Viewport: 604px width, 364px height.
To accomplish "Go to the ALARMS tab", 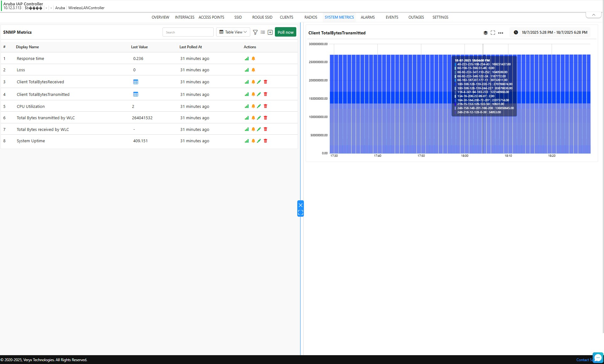I will click(368, 17).
